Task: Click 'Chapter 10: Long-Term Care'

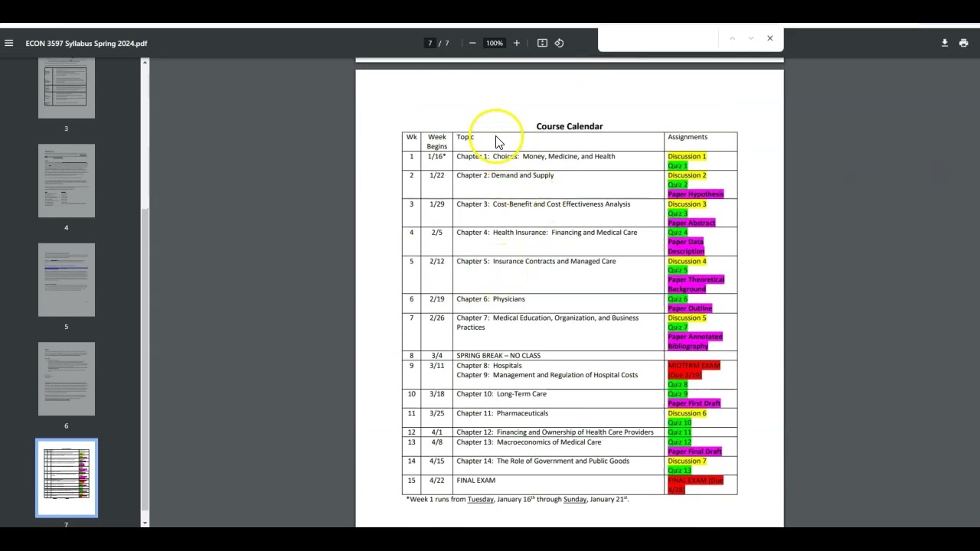Action: 501,394
